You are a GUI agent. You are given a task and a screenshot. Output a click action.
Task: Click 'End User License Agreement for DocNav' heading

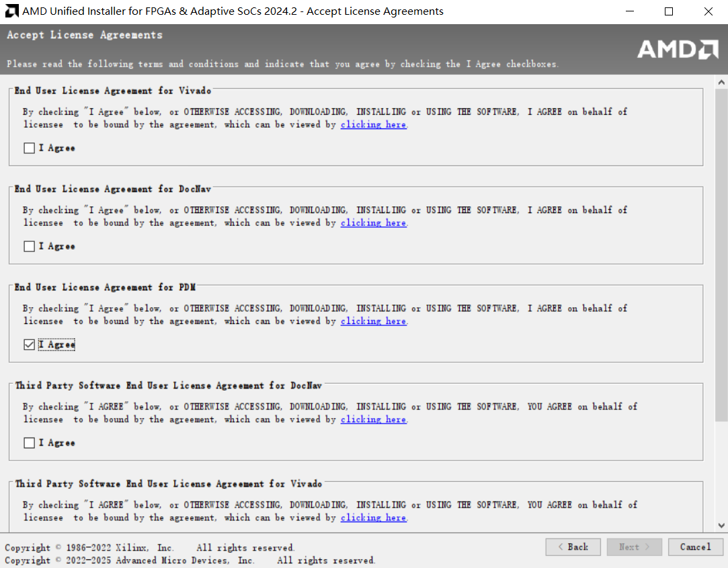(x=113, y=189)
